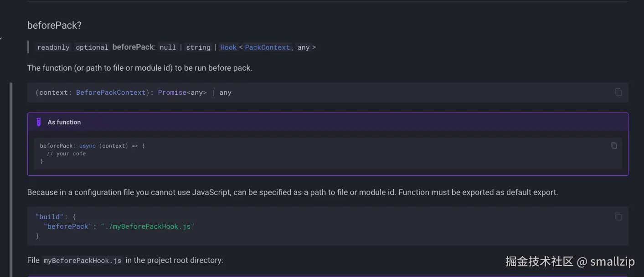644x277 pixels.
Task: Click the smallzip watermark text
Action: (612, 262)
